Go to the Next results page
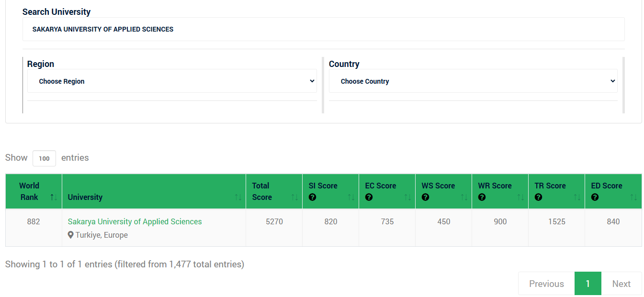The width and height of the screenshot is (644, 297). (621, 284)
